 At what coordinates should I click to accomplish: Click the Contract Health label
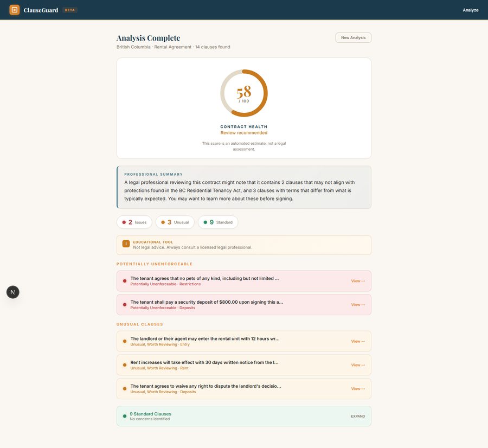pyautogui.click(x=244, y=127)
